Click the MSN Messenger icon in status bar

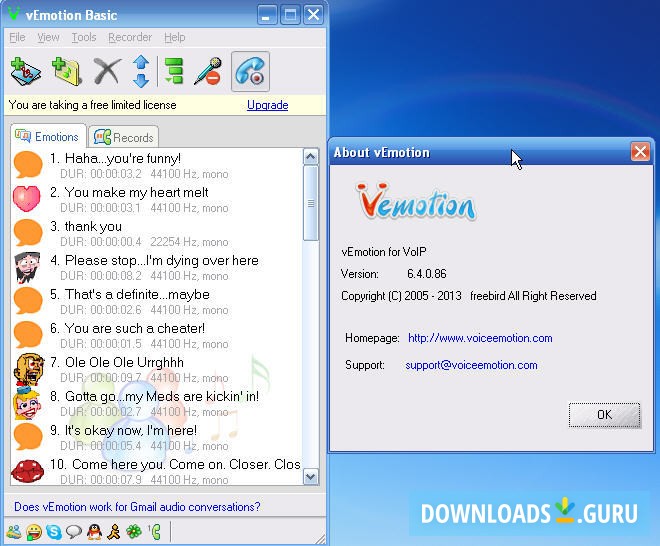[x=14, y=532]
